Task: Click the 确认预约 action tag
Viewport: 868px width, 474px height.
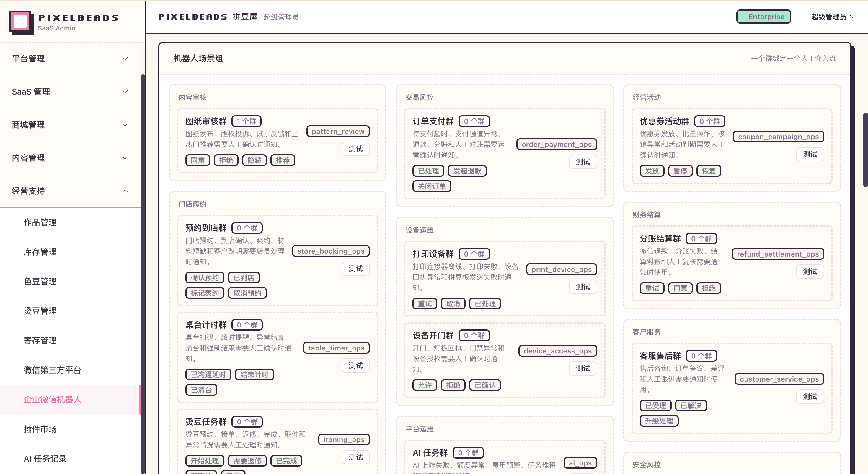Action: point(205,278)
